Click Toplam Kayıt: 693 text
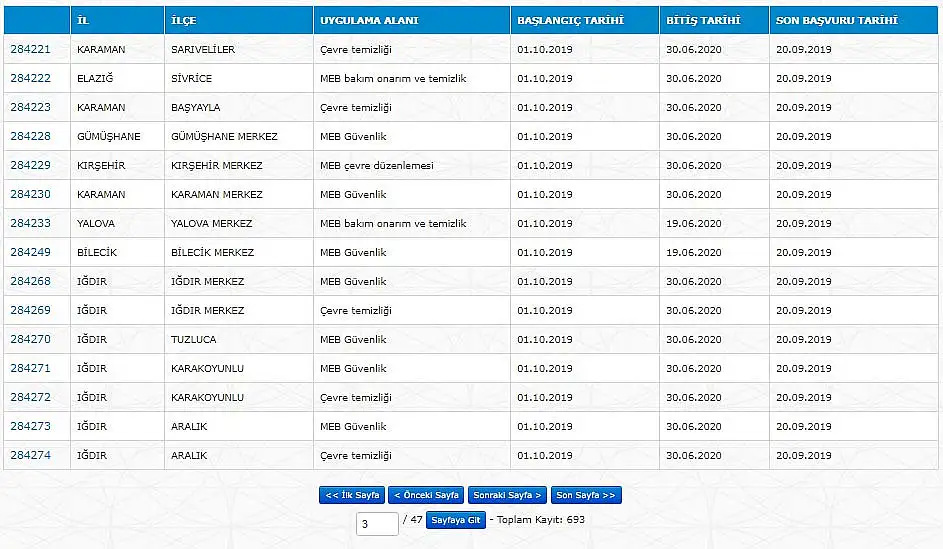943x549 pixels. coord(541,520)
